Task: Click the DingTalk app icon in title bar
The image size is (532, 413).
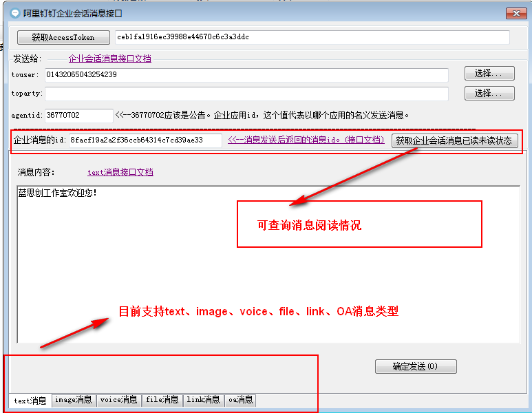Action: coord(15,13)
